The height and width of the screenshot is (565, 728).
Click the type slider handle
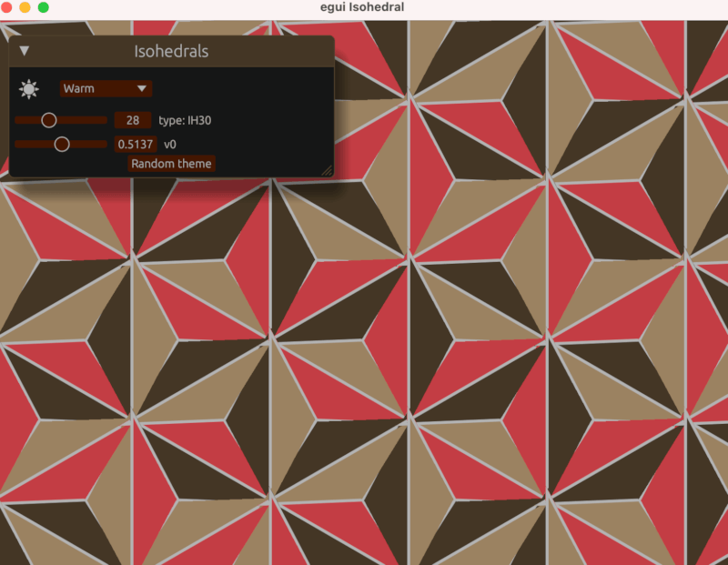pos(50,119)
